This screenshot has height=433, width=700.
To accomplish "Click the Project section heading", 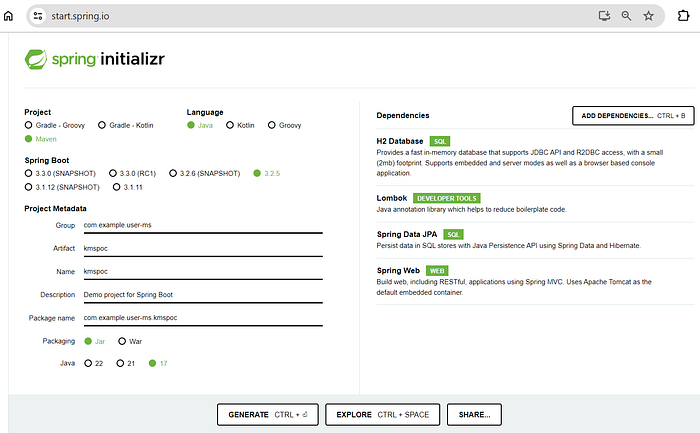I will tap(38, 112).
